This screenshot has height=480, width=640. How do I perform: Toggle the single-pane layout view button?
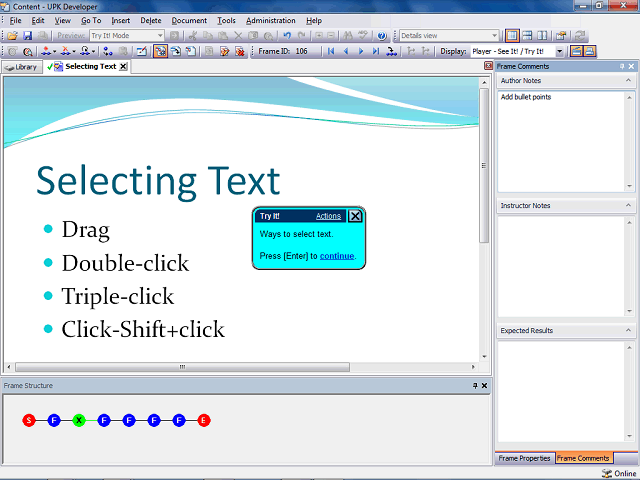[x=512, y=36]
